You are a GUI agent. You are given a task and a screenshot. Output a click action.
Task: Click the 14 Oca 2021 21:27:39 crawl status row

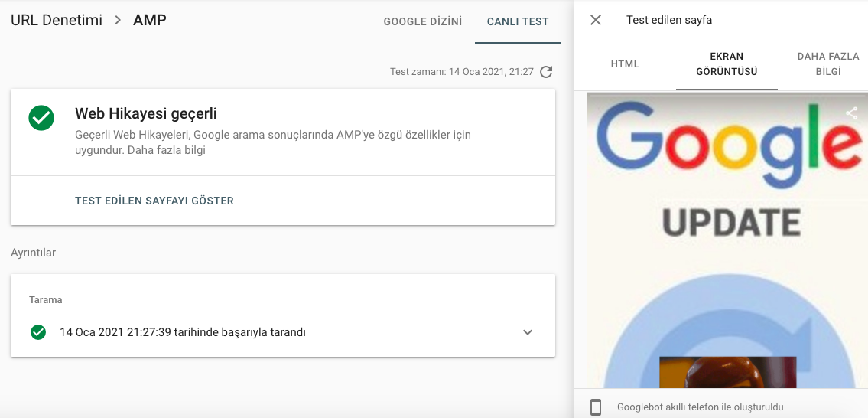click(x=283, y=332)
